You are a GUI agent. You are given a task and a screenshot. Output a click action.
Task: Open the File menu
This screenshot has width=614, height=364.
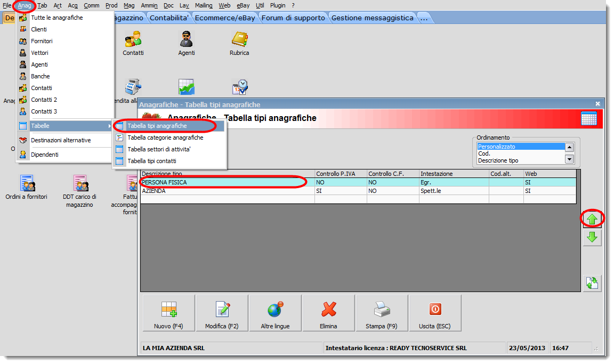pos(7,5)
